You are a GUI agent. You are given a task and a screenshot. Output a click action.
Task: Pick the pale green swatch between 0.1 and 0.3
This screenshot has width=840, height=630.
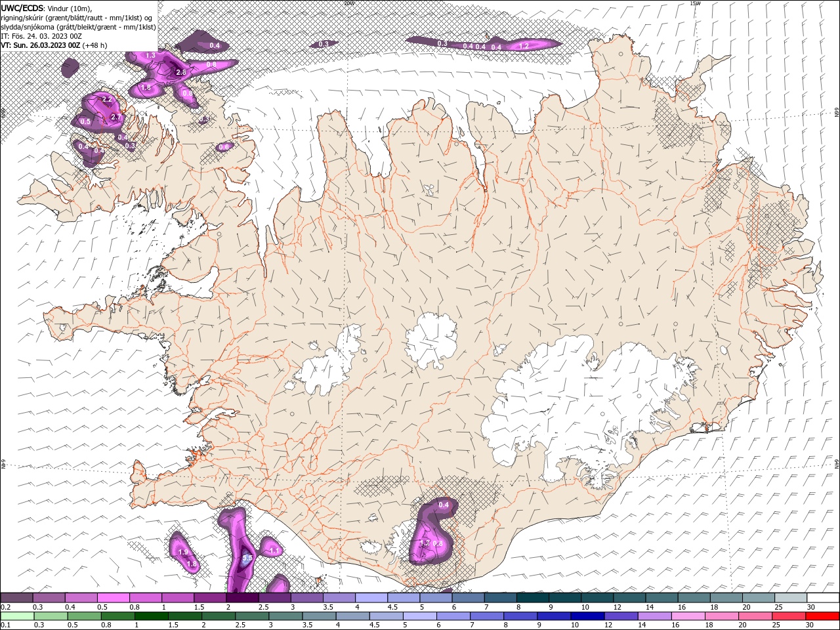point(17,616)
